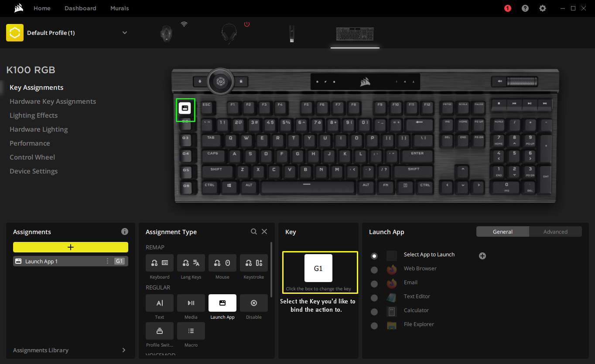This screenshot has width=595, height=364.
Task: Select the Keyboard remap assignment type
Action: click(x=159, y=263)
